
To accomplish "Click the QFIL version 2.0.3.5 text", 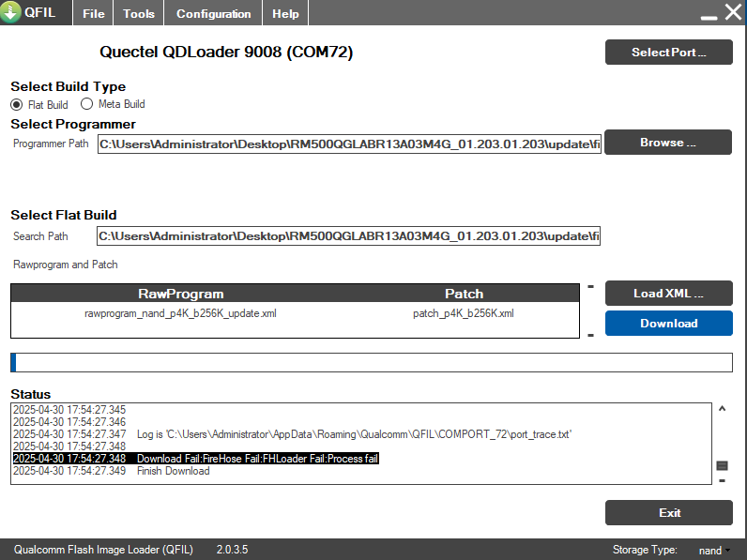I will [232, 549].
